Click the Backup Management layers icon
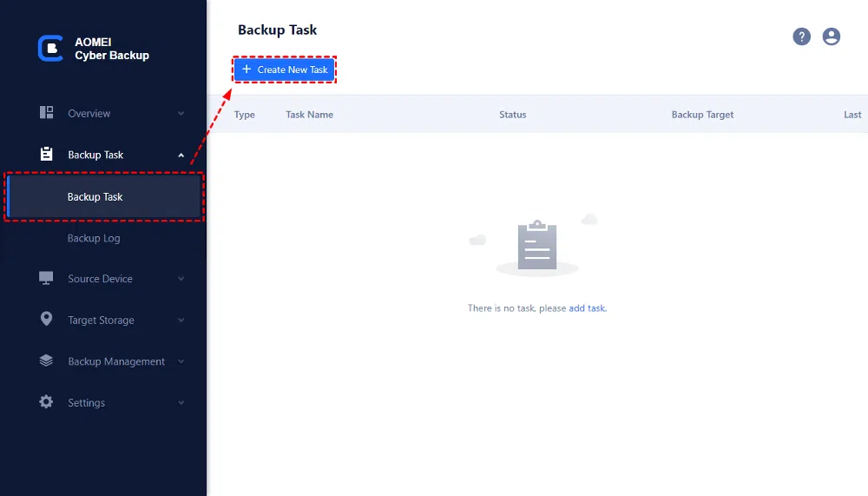This screenshot has height=496, width=868. (47, 361)
